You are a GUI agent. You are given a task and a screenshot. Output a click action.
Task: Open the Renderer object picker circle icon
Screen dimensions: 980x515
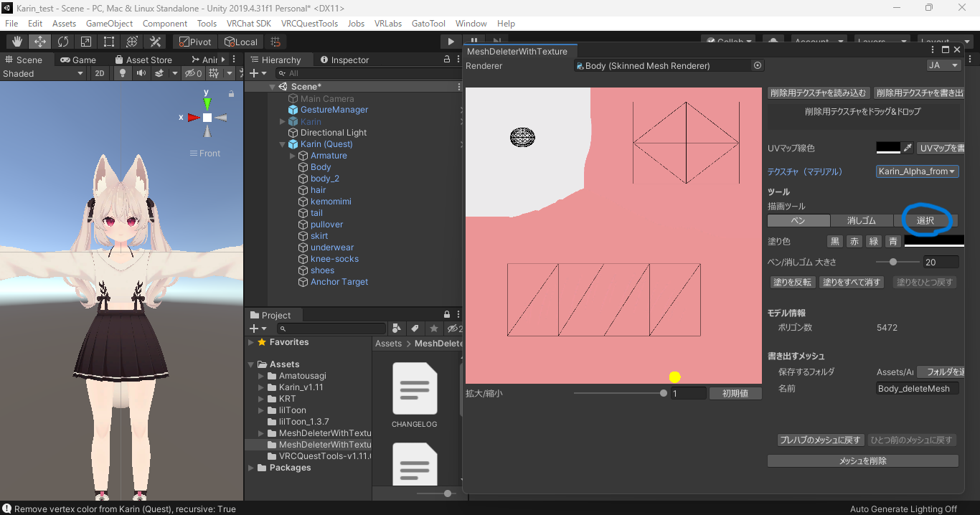coord(757,65)
